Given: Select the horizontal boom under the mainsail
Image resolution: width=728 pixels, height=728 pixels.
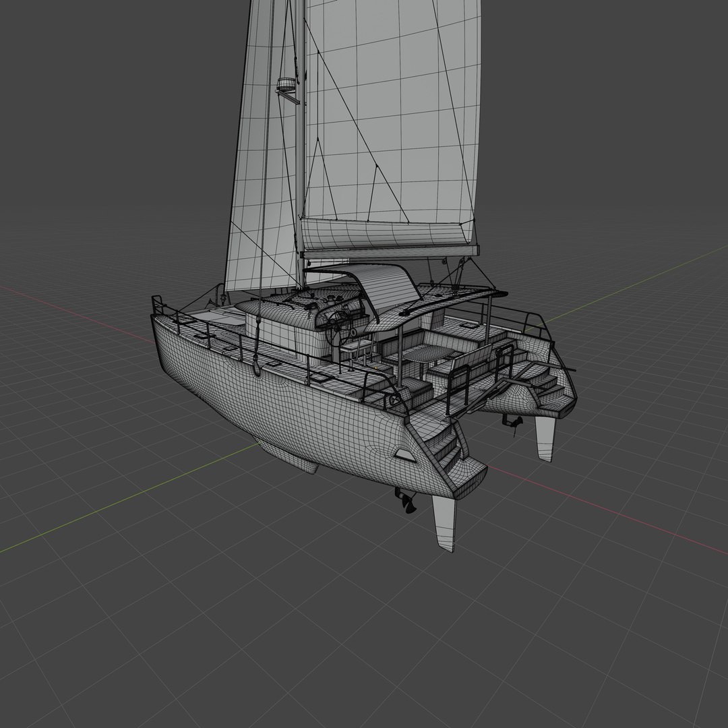Looking at the screenshot, I should (389, 252).
